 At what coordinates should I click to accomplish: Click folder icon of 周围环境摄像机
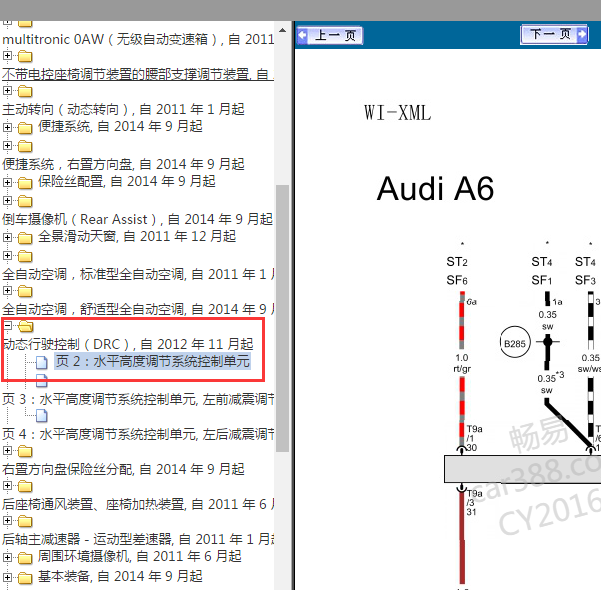[25, 558]
